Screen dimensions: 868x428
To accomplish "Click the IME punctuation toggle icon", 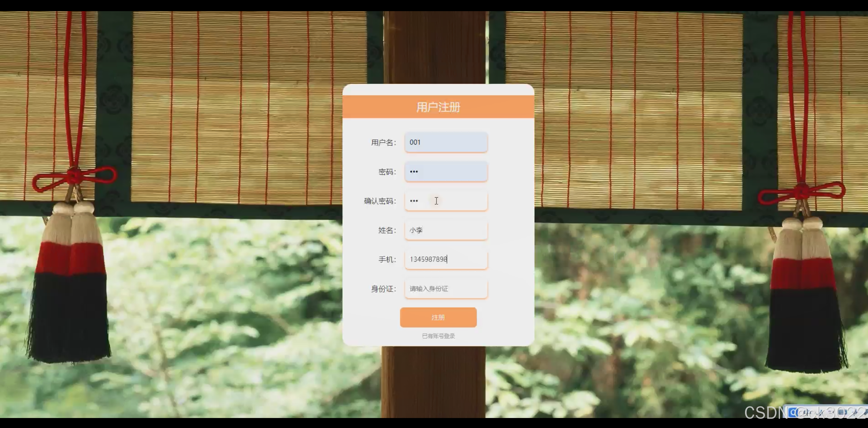I will tap(830, 412).
